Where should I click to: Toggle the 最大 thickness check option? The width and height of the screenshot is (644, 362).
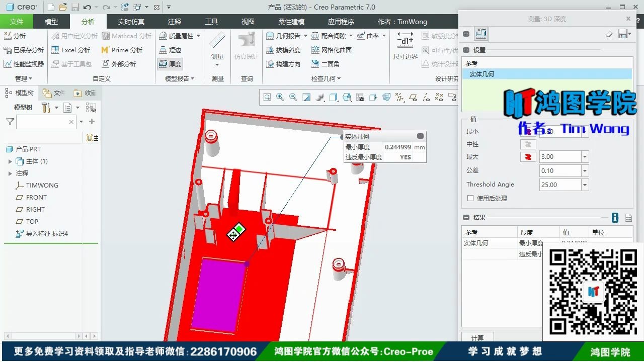click(528, 156)
